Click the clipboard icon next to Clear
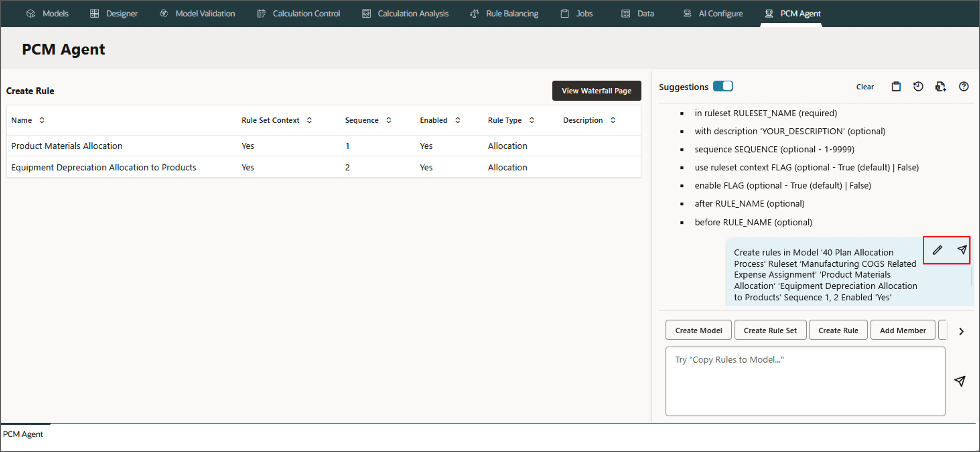This screenshot has width=980, height=452. [896, 87]
